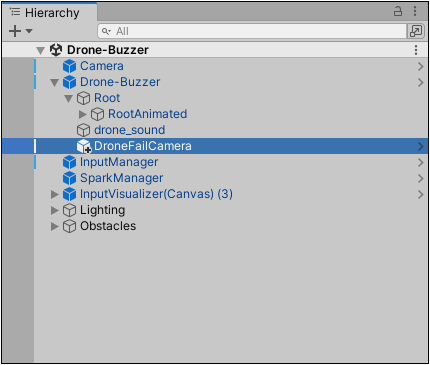Open the scene picker icon beside search
Viewport: 430px width, 365px height.
[416, 31]
